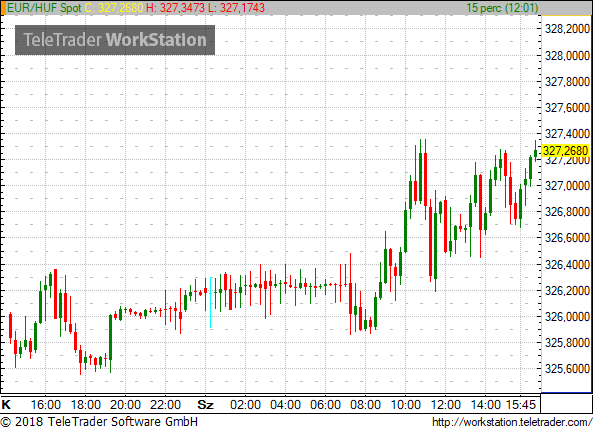The image size is (593, 431).
Task: Open the workstation.teletrader.com link
Action: tap(512, 422)
